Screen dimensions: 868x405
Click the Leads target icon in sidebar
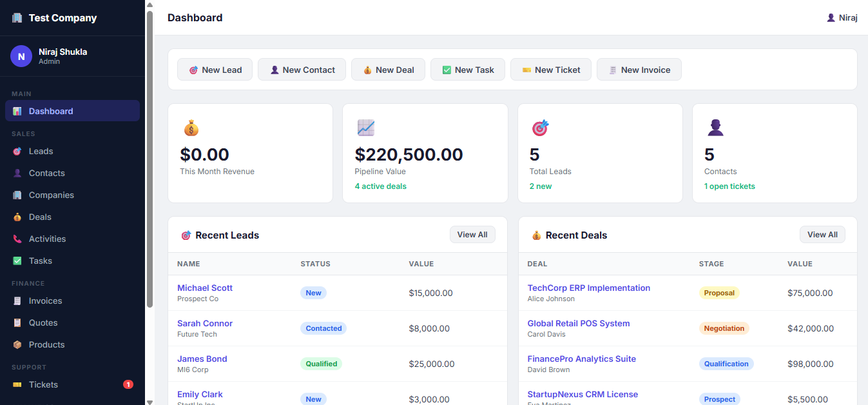17,152
